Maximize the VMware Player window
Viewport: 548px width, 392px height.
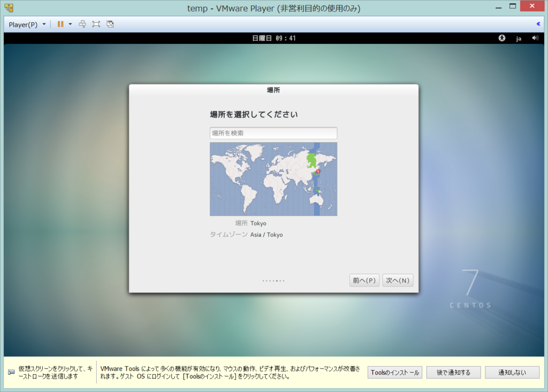coord(513,6)
